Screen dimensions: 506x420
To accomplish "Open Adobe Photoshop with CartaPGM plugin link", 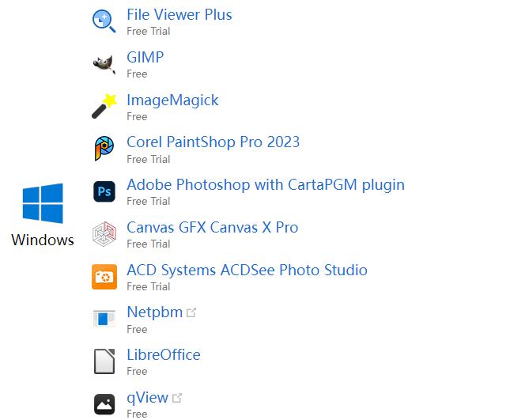I will click(x=265, y=185).
